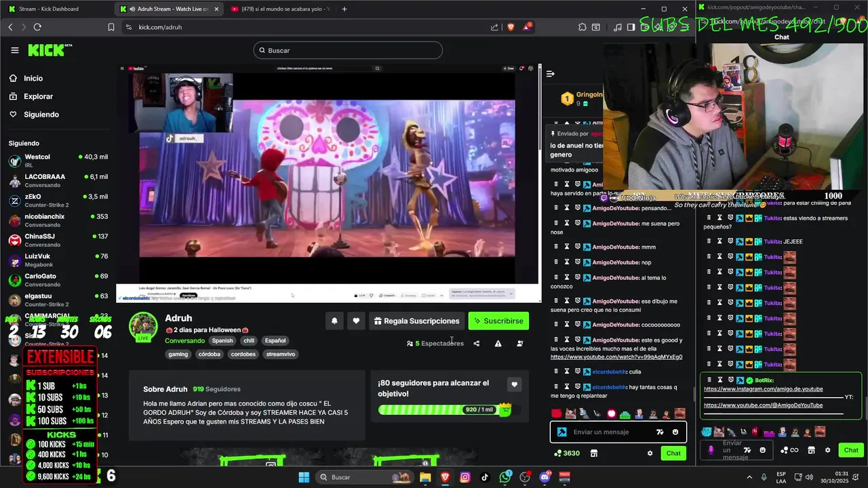Click the notification bell on Adruh's channel

334,321
